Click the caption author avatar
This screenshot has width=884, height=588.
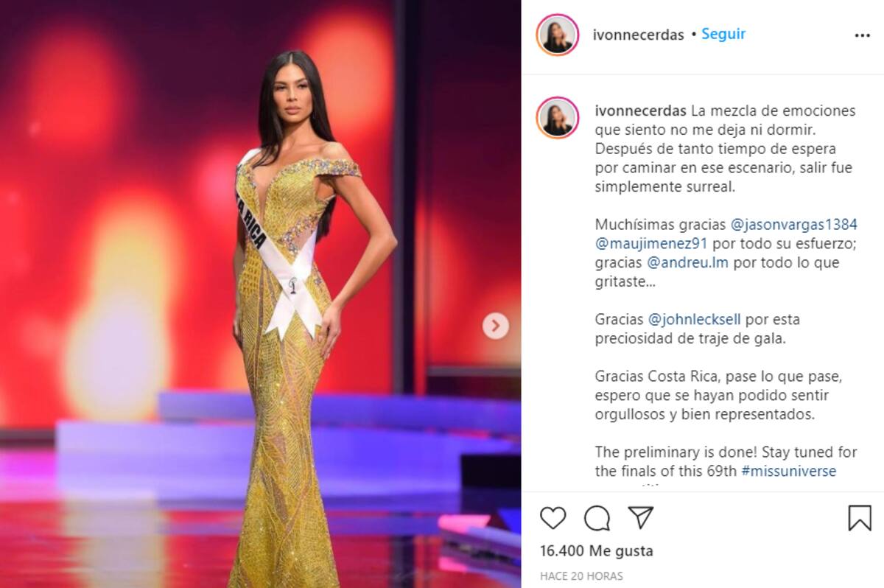point(558,117)
